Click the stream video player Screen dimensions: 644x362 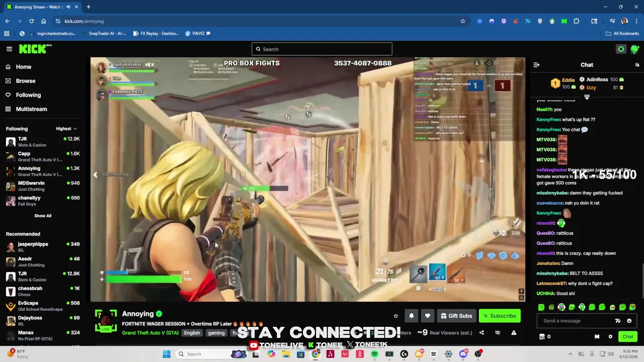(308, 179)
